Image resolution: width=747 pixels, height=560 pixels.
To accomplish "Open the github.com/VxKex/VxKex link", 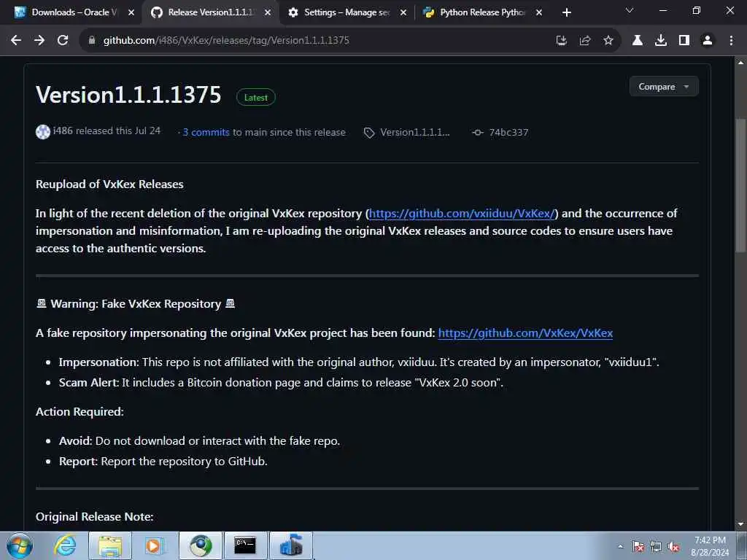I will point(525,332).
